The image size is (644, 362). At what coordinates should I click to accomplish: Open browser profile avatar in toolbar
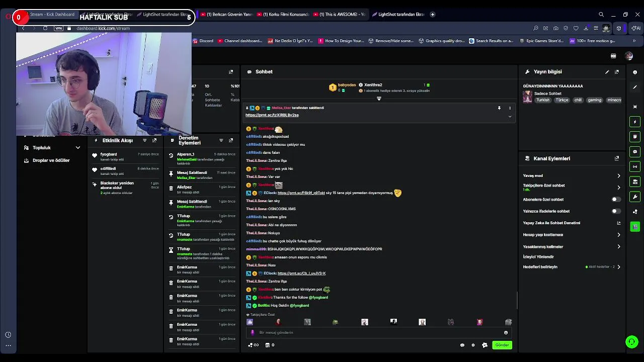(606, 28)
